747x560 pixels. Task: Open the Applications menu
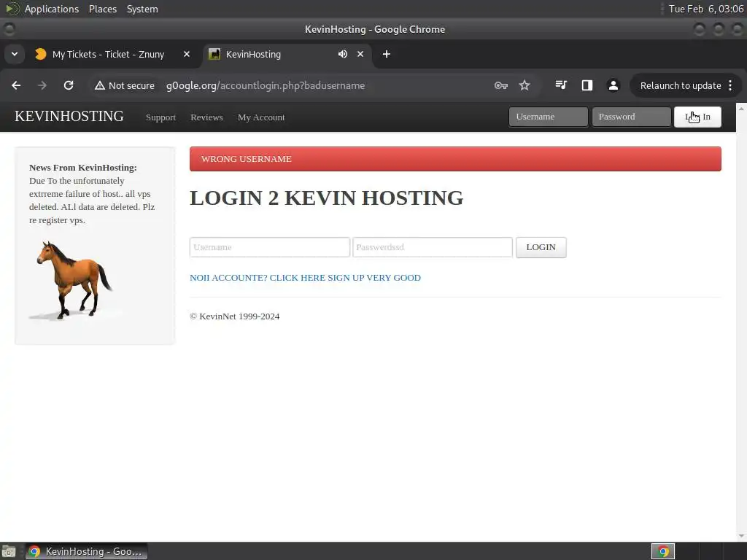click(x=52, y=9)
